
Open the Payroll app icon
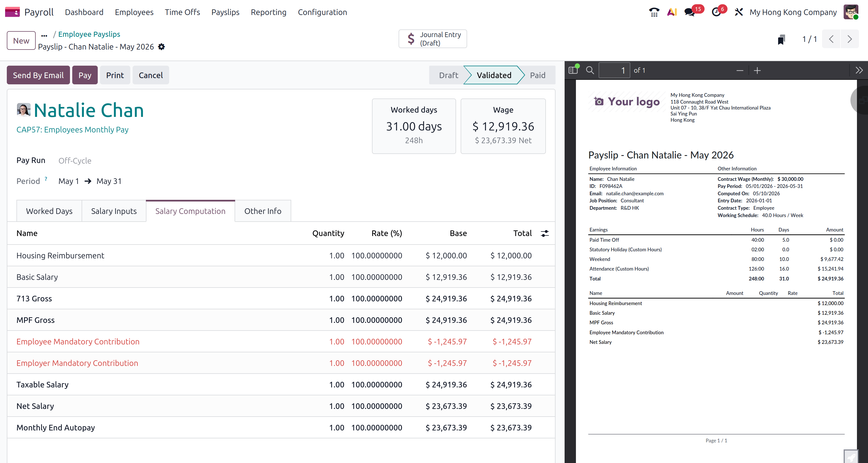(12, 12)
